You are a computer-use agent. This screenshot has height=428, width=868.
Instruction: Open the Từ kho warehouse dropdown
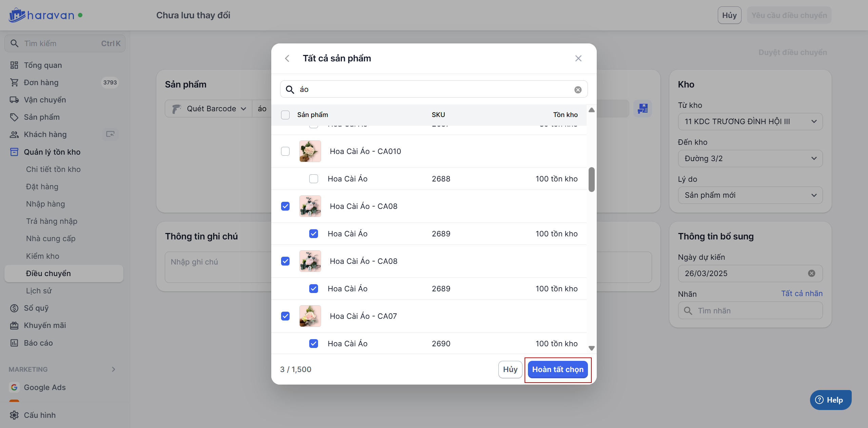pos(750,121)
